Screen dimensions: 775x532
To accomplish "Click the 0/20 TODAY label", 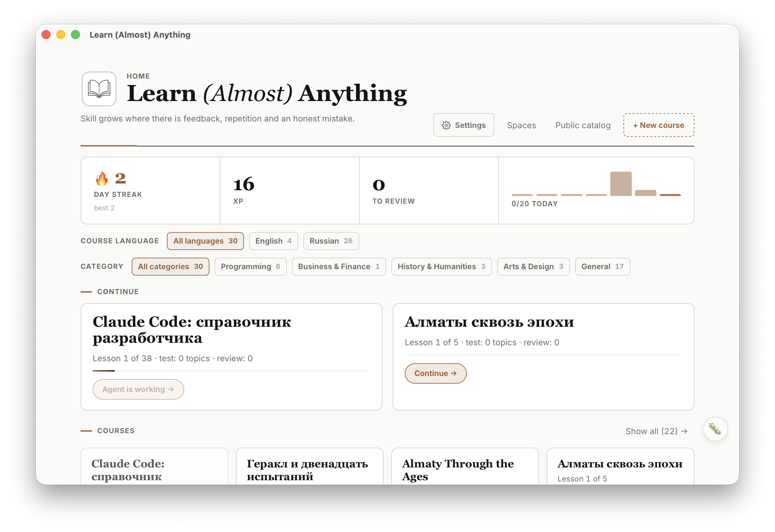I will 534,204.
